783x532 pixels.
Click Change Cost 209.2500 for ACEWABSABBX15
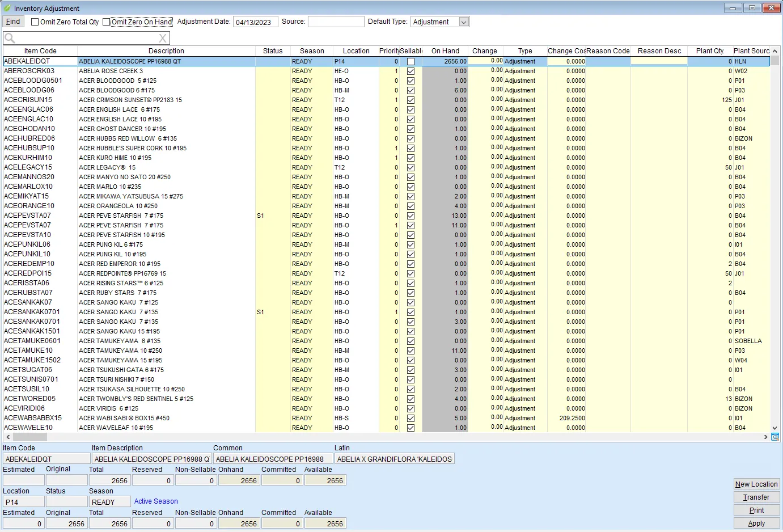(x=572, y=418)
